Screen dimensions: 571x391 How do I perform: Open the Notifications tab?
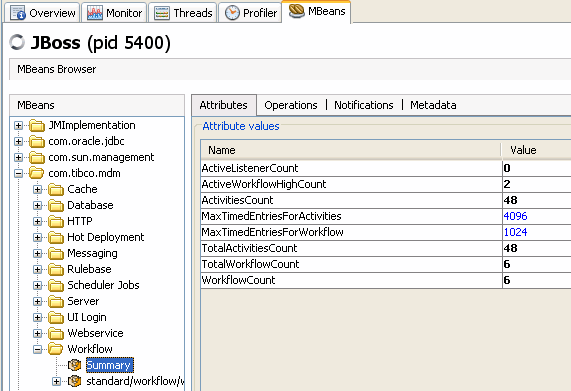363,105
